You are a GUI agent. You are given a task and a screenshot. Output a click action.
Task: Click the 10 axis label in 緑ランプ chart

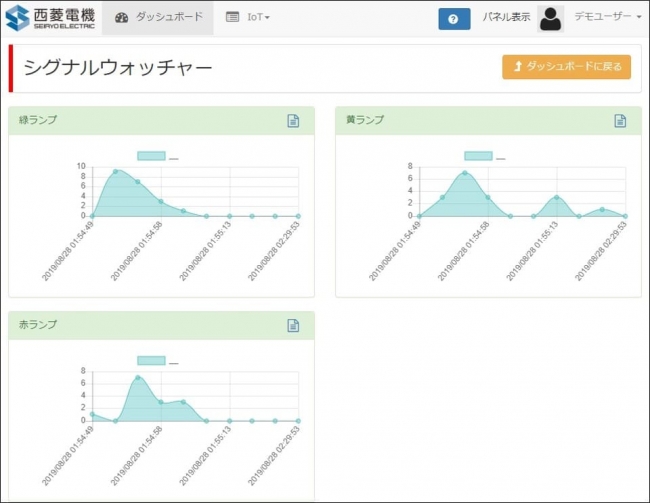(x=81, y=166)
